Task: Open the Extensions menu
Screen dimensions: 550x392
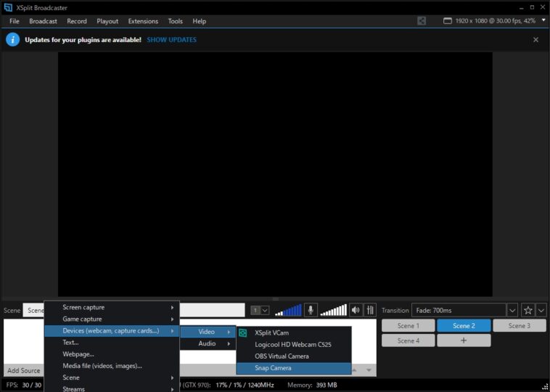Action: point(143,21)
